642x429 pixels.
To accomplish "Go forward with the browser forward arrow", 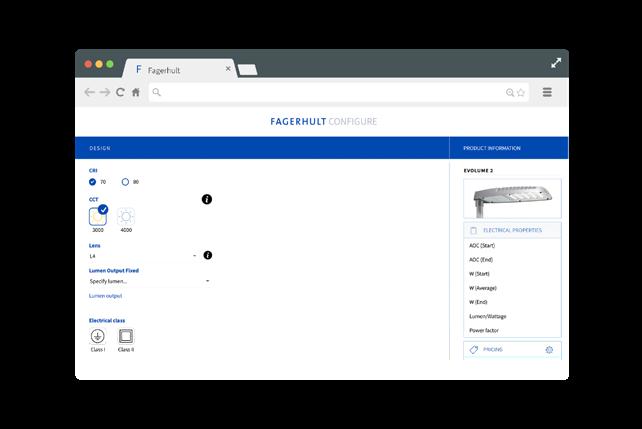I will 105,92.
